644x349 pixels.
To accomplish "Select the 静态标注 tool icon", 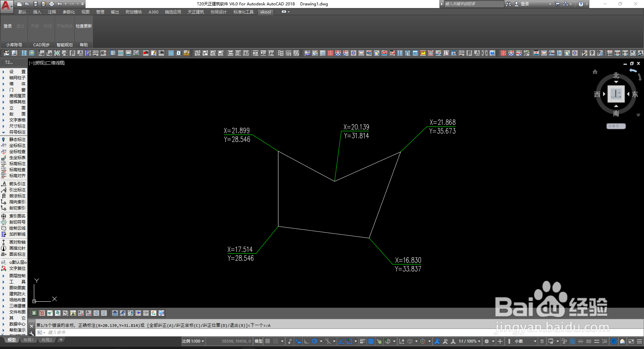I will (x=4, y=140).
